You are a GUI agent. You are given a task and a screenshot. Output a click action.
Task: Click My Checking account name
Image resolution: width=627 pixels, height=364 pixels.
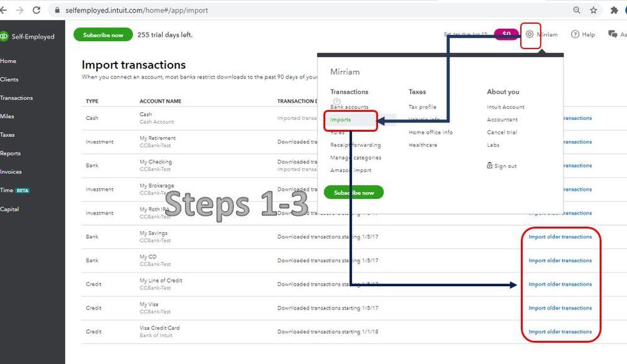click(x=156, y=161)
